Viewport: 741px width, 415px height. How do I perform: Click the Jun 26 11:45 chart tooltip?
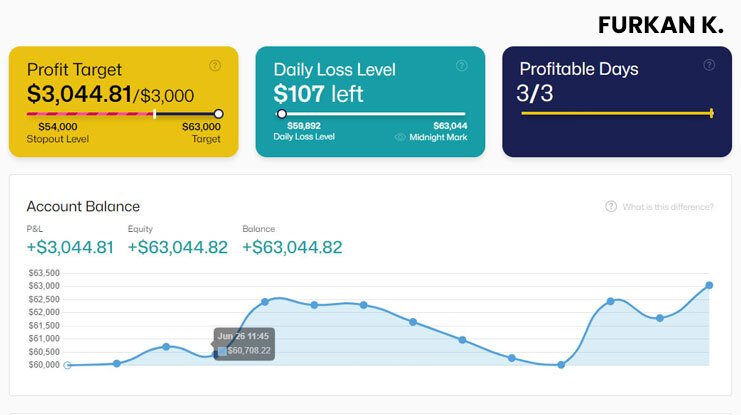click(243, 343)
